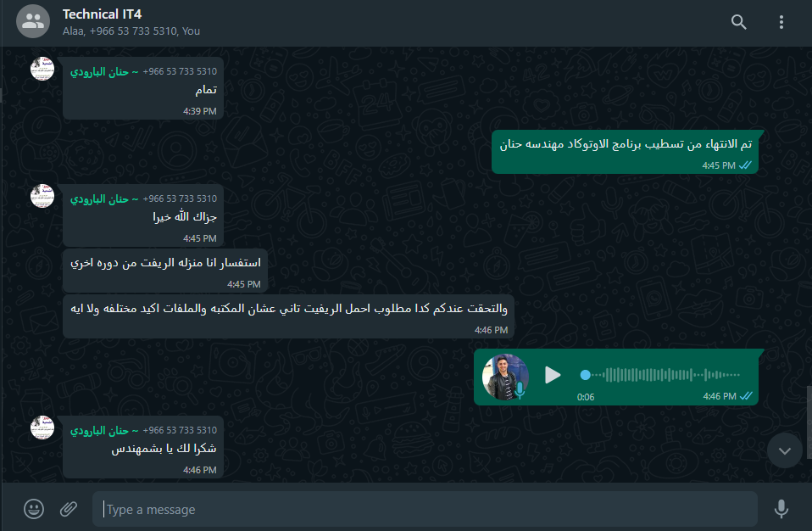Click the voice message waveform seek dot
This screenshot has height=531, width=812.
click(585, 375)
